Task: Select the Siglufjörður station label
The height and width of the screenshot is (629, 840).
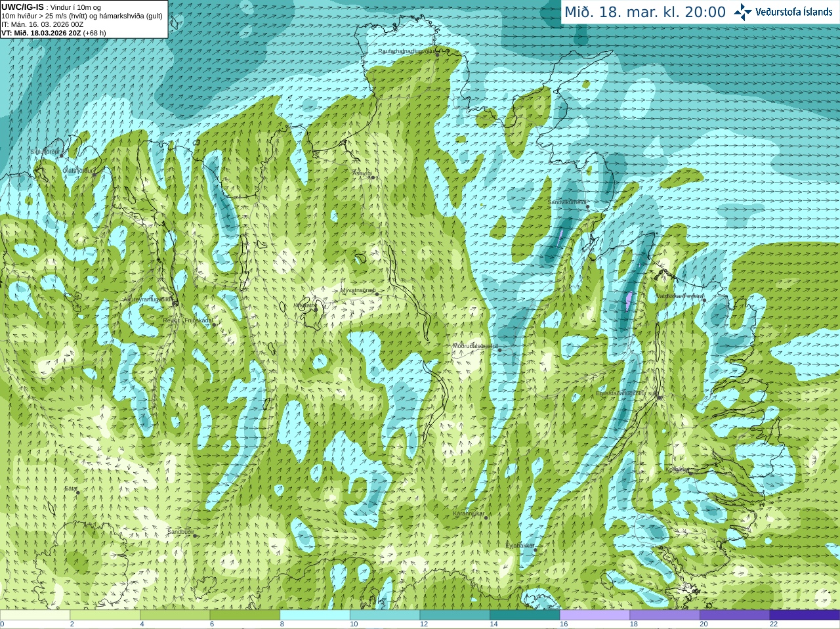Action: pyautogui.click(x=45, y=152)
